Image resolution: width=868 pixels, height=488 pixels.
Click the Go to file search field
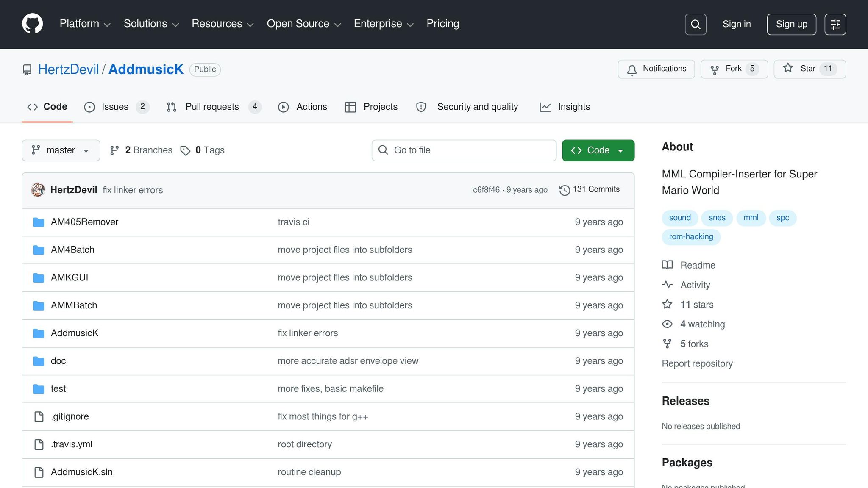464,150
